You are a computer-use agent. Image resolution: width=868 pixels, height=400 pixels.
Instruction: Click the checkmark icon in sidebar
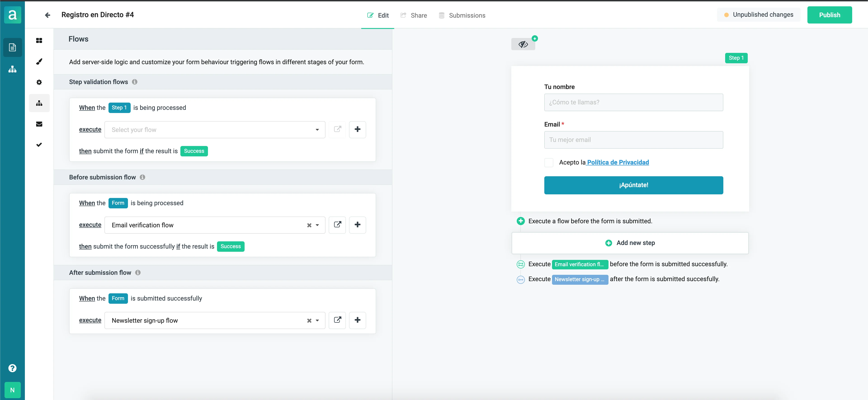click(x=39, y=145)
